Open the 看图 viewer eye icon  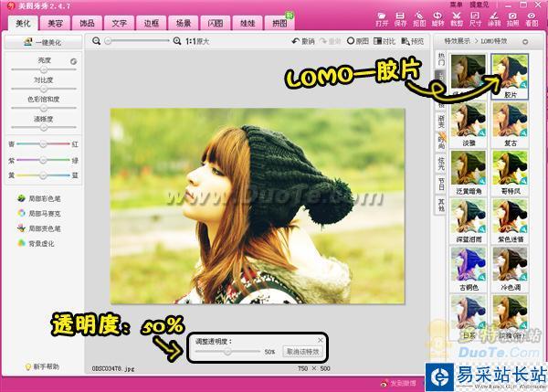(532, 19)
